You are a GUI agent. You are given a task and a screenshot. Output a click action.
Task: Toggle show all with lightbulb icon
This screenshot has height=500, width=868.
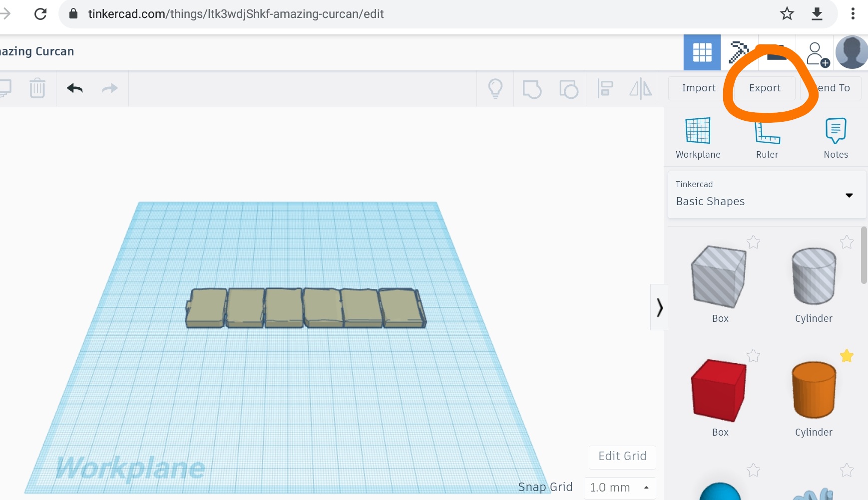(x=495, y=89)
